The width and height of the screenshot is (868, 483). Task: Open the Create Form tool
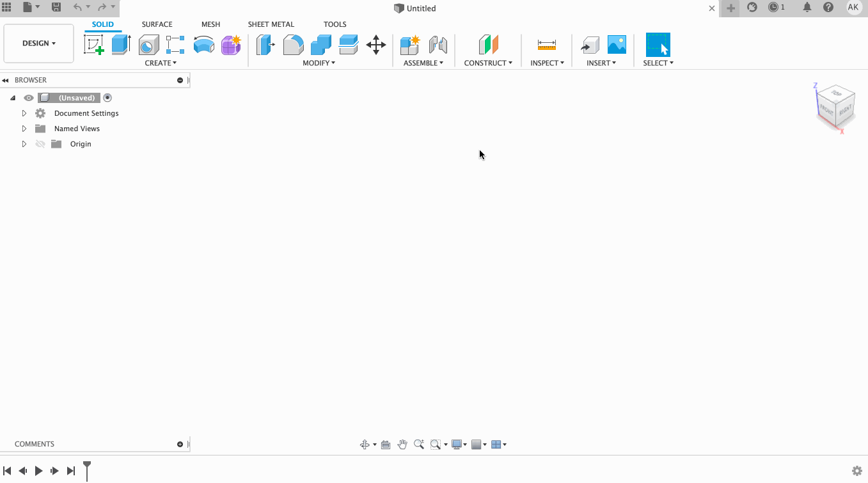[x=231, y=44]
